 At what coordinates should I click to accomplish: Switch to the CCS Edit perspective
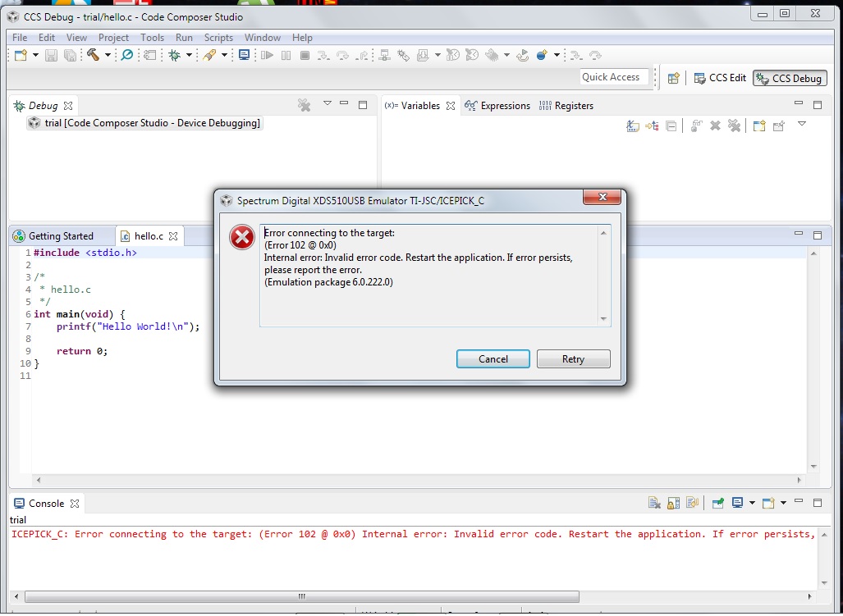[x=726, y=78]
